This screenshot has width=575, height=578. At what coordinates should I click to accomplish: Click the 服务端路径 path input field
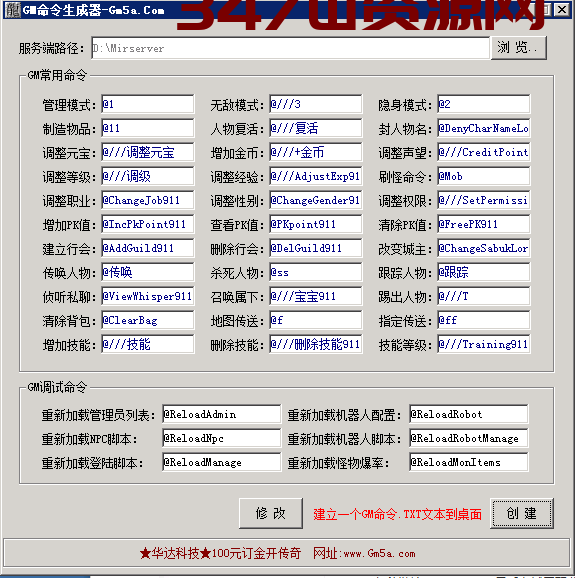click(x=290, y=48)
